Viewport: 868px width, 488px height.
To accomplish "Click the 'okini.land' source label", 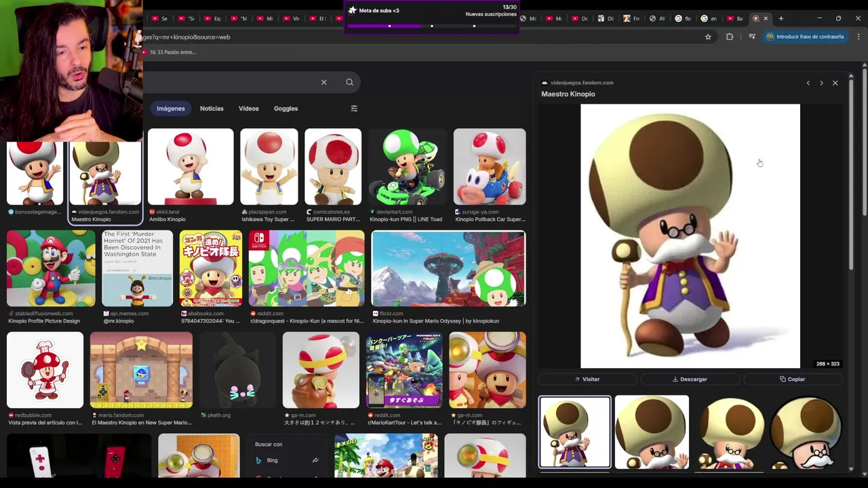I will 167,211.
